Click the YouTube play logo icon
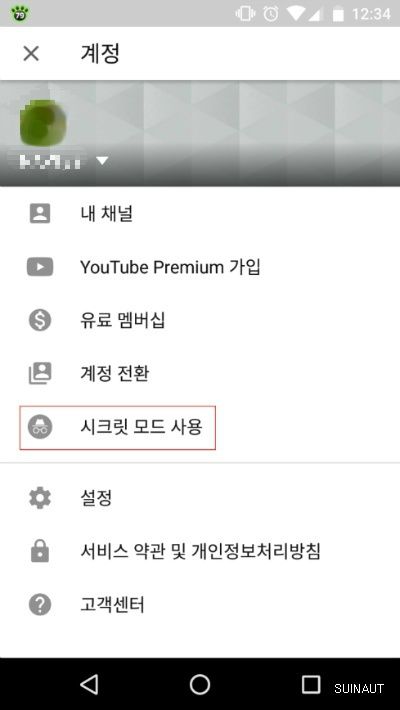The width and height of the screenshot is (400, 710). click(x=40, y=267)
